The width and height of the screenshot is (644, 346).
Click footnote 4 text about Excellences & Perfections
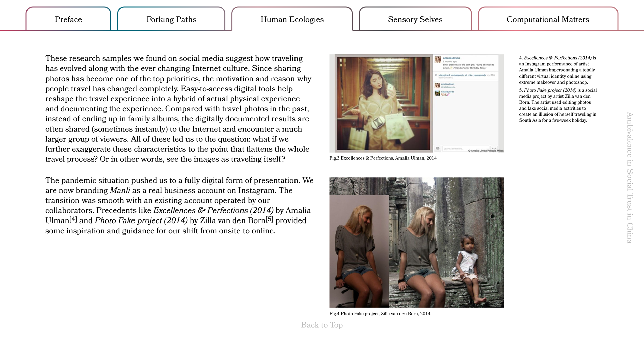557,70
